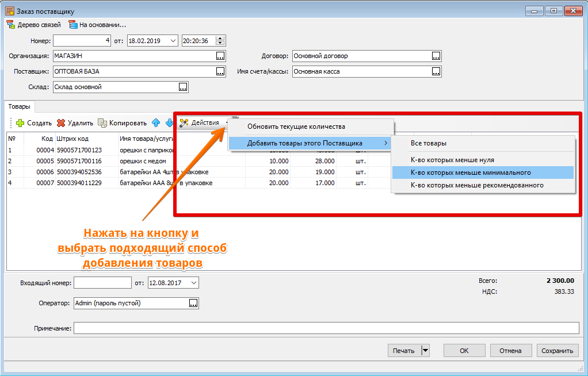Move row down with blue down arrow

coord(169,122)
